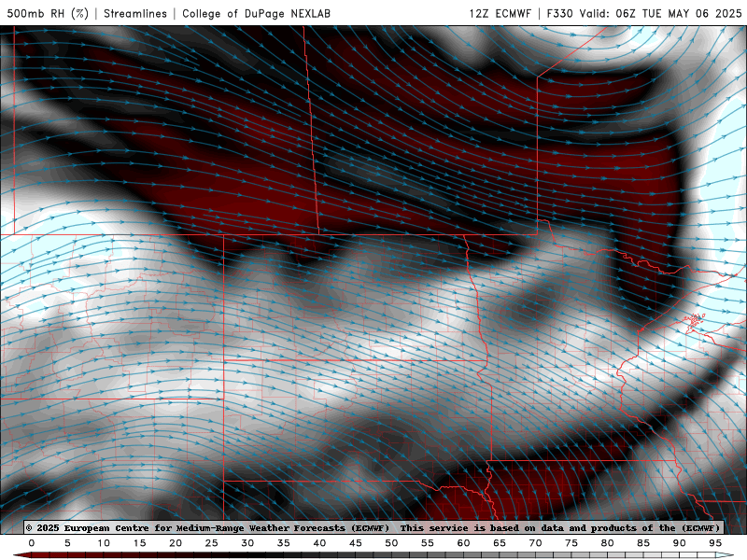Click the colorbar label '45'
747x560 pixels.
(x=356, y=543)
